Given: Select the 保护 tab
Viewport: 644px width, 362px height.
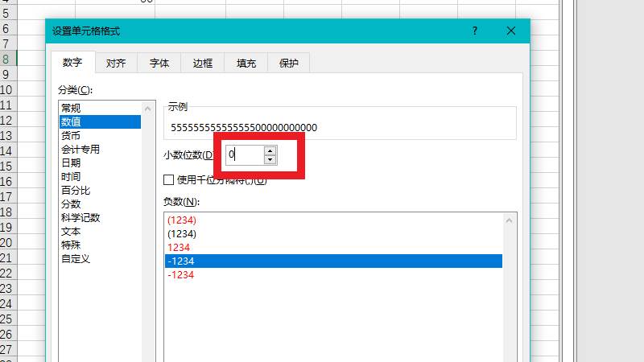Looking at the screenshot, I should (x=288, y=64).
